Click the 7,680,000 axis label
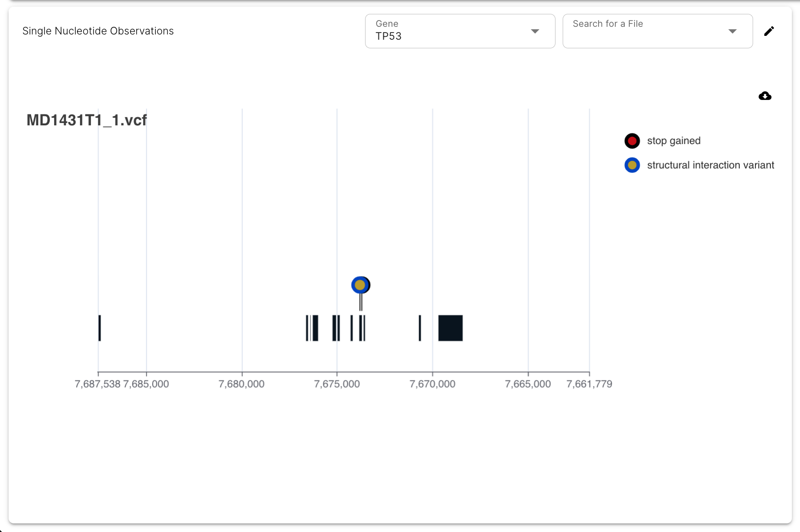 tap(242, 384)
